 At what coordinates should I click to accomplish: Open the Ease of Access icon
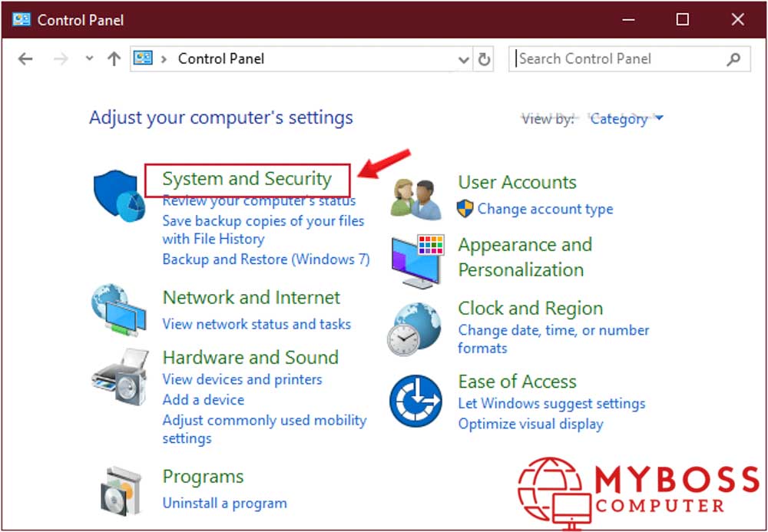[415, 400]
